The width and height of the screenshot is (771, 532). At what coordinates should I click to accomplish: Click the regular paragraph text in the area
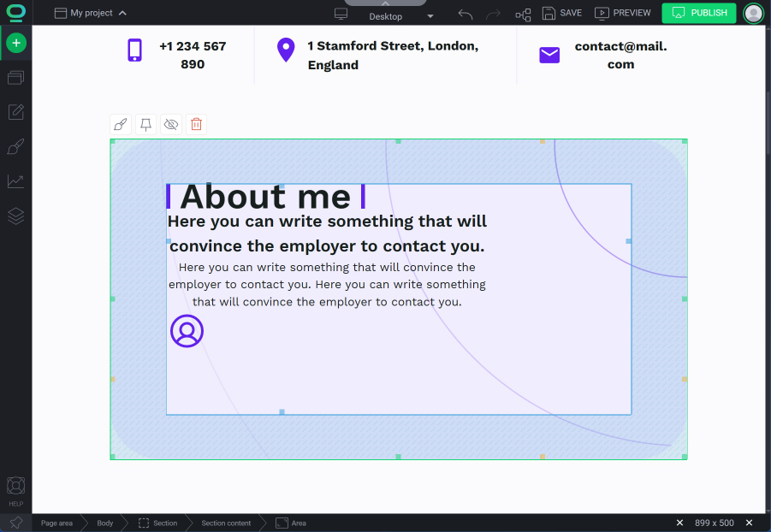[x=327, y=284]
